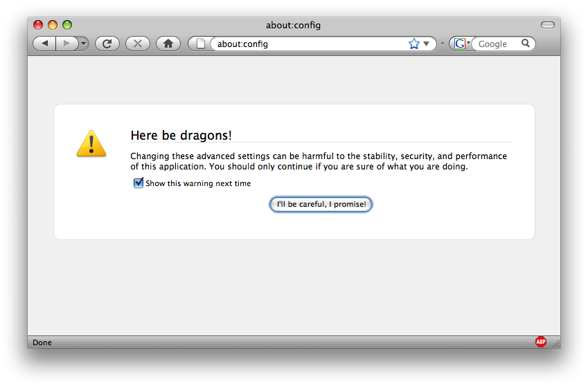Go to the Home page

(168, 44)
